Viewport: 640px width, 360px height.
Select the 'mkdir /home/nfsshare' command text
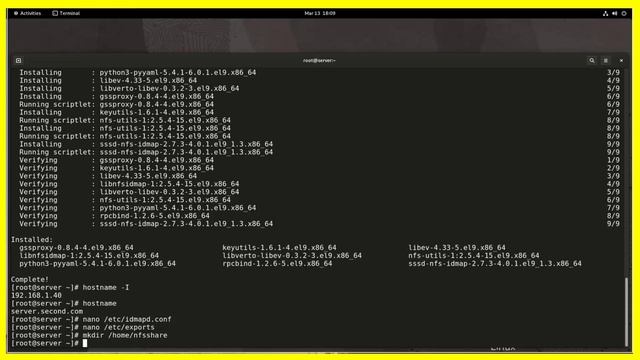(125, 335)
